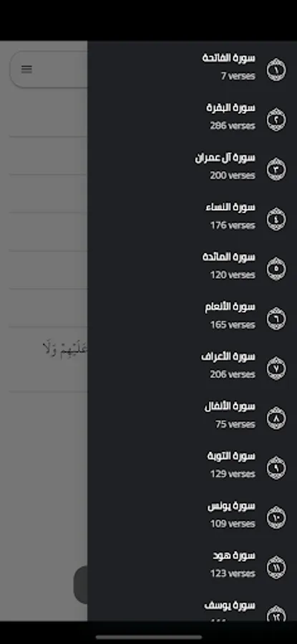The height and width of the screenshot is (644, 297).
Task: Open Surah Al-Baqarah 286 verses entry
Action: click(x=193, y=117)
